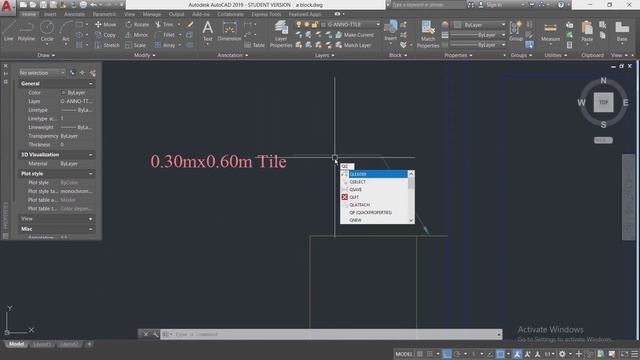640x360 pixels.
Task: Open the No selection dropdown in Properties palette
Action: tap(42, 73)
